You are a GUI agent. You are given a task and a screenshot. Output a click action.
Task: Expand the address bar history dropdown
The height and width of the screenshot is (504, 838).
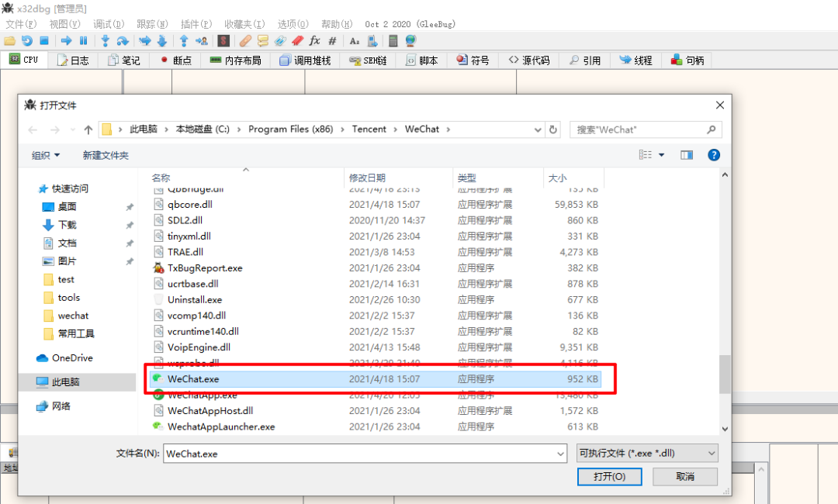point(538,129)
